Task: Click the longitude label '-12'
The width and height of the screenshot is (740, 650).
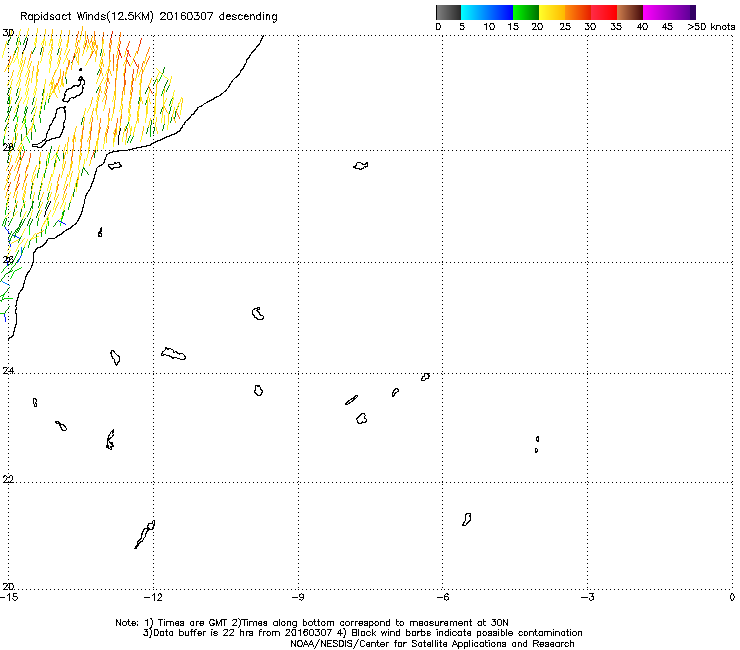Action: (x=153, y=597)
